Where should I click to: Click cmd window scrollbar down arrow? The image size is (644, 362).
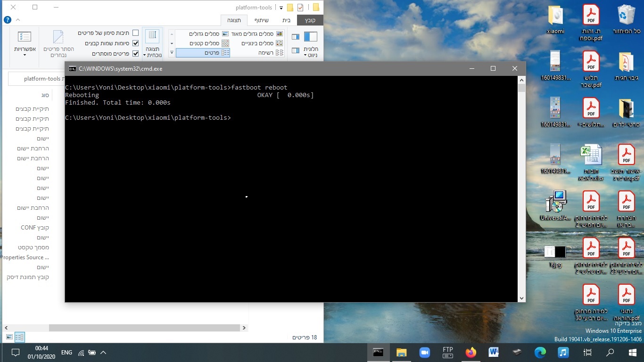click(521, 298)
